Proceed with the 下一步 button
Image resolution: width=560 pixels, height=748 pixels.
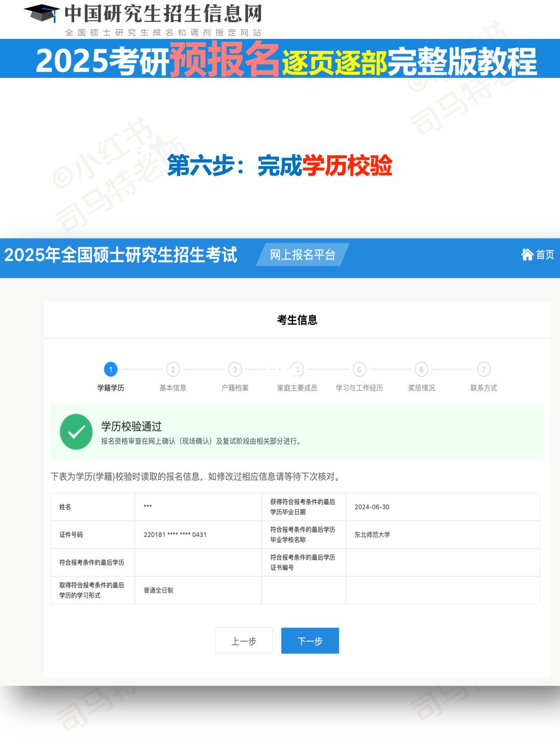(310, 641)
